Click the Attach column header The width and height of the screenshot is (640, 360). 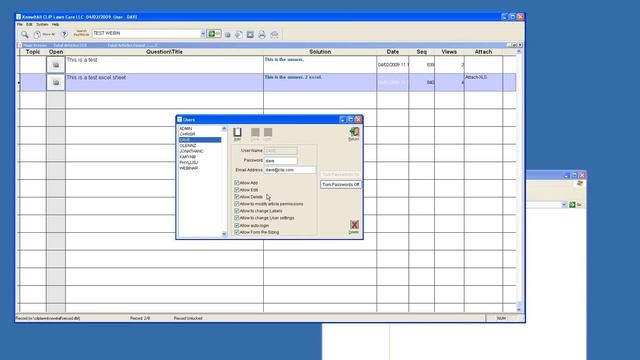[483, 52]
